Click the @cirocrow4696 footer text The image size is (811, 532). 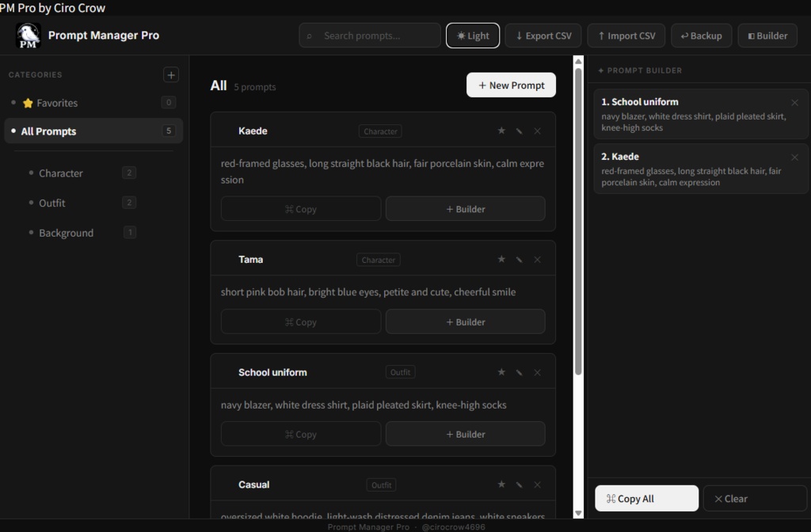[454, 526]
